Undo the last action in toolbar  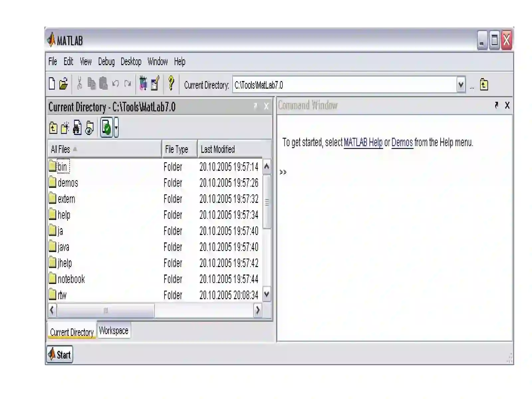(115, 84)
